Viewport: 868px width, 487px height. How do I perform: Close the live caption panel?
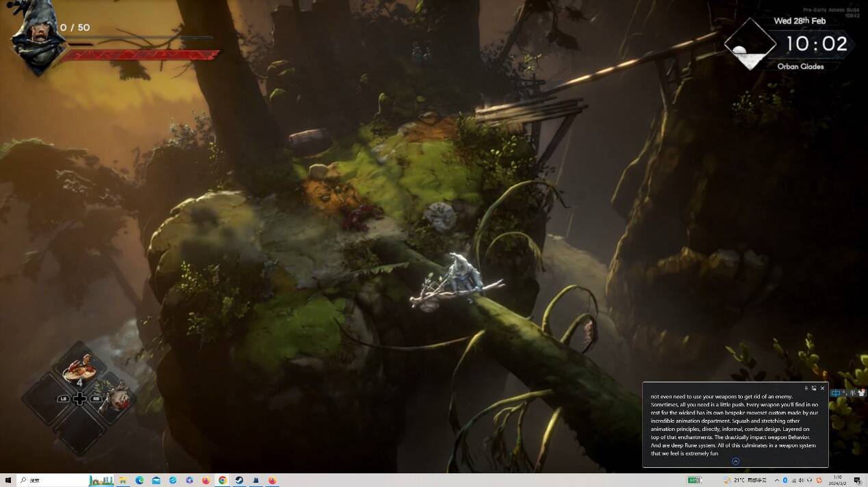click(x=822, y=389)
